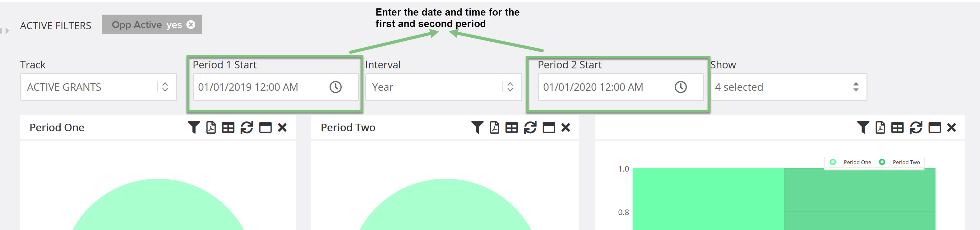Open clock picker for Period 2 Start
Image resolution: width=980 pixels, height=230 pixels.
pos(681,87)
